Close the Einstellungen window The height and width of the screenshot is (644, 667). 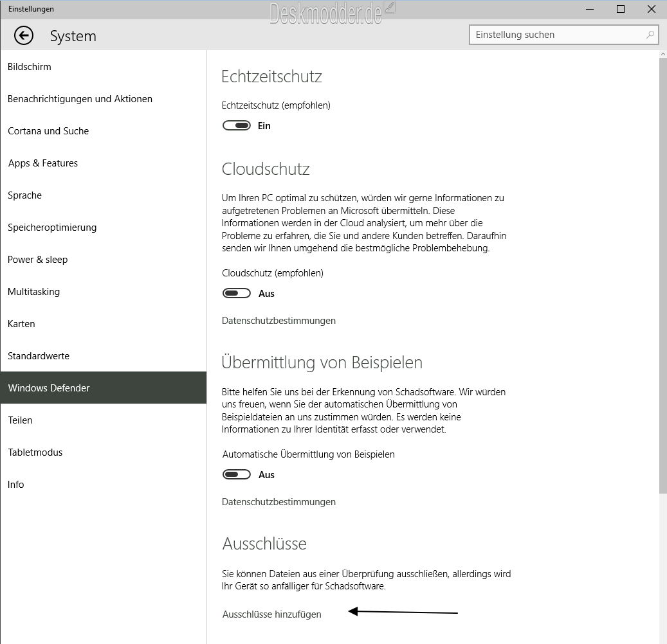[652, 9]
